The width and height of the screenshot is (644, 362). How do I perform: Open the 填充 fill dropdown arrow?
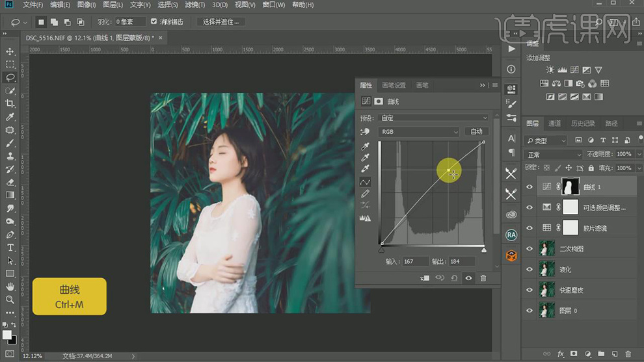tap(639, 168)
